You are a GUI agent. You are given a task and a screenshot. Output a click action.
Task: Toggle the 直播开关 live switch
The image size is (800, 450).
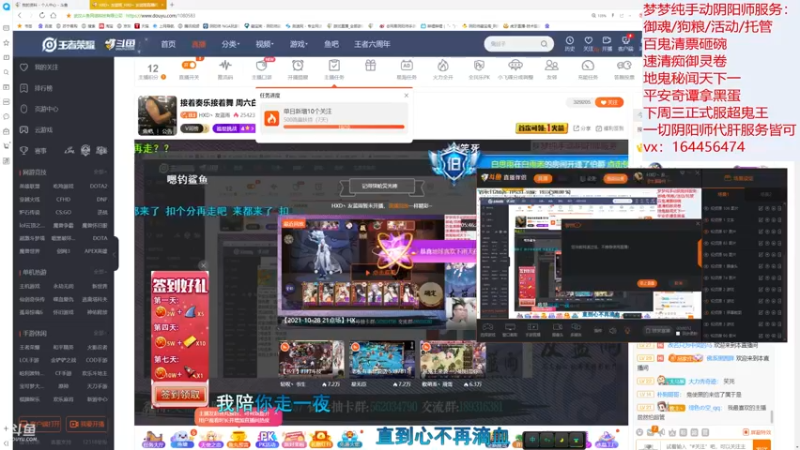(x=189, y=65)
